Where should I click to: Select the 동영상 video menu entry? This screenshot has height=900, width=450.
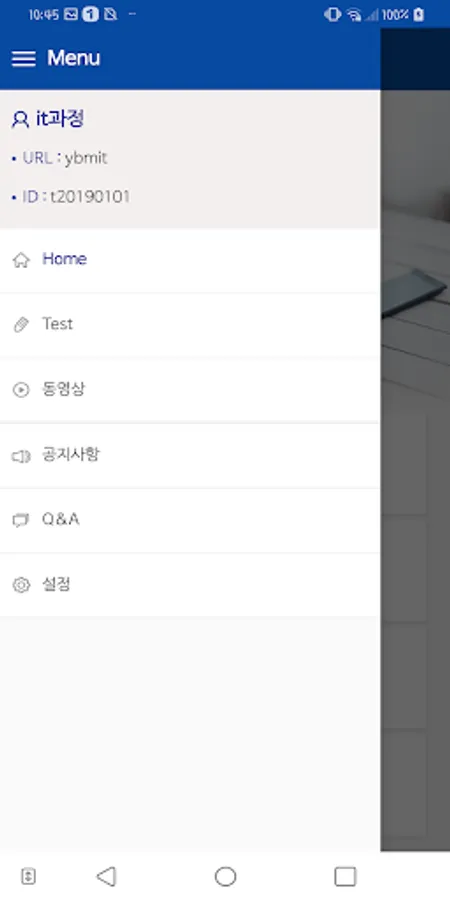(189, 390)
